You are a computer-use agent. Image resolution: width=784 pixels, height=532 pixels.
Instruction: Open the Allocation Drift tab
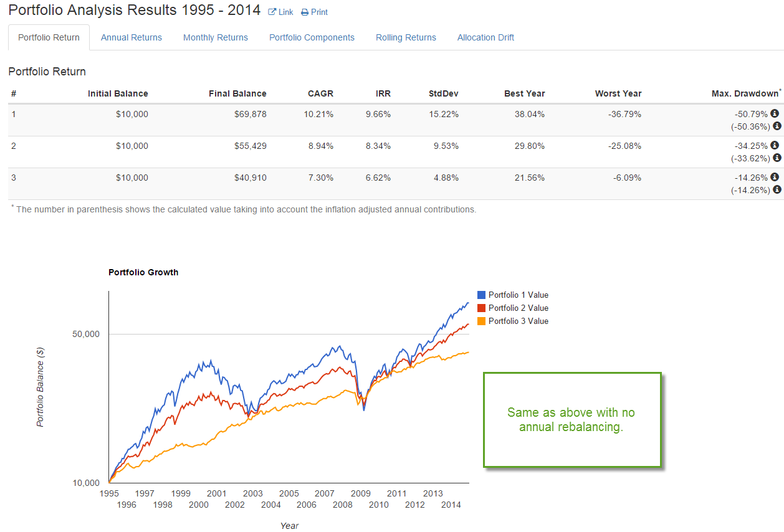[485, 37]
